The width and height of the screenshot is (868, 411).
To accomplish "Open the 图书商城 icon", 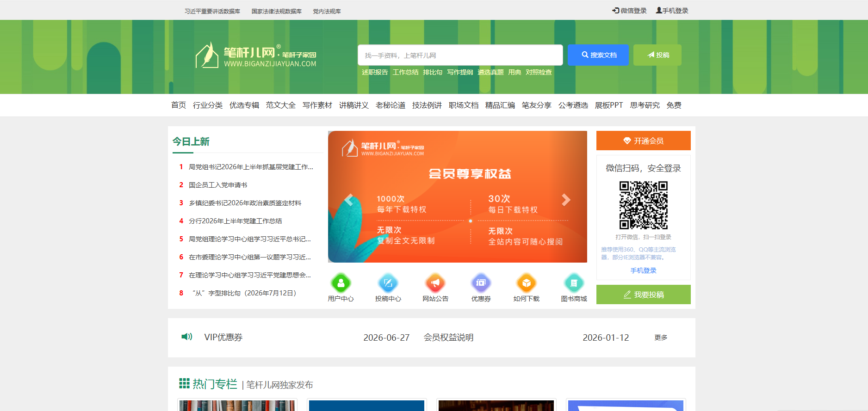I will [x=574, y=283].
